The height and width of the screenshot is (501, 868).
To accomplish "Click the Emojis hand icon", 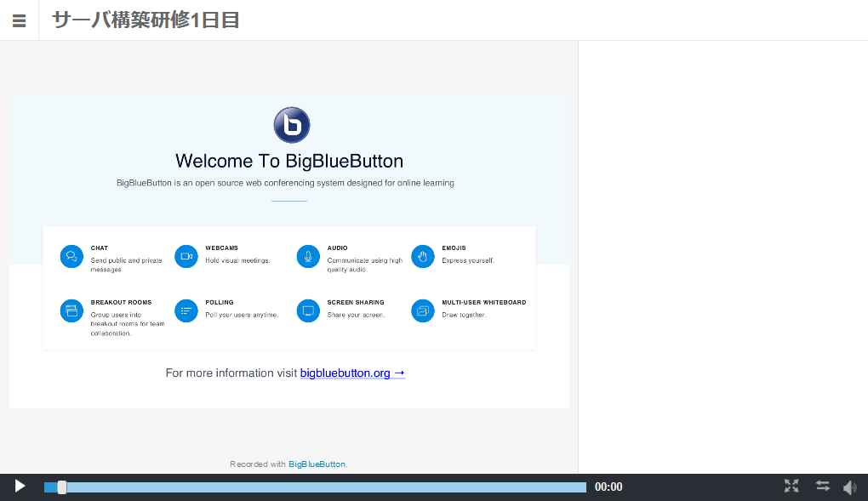I will coord(423,256).
